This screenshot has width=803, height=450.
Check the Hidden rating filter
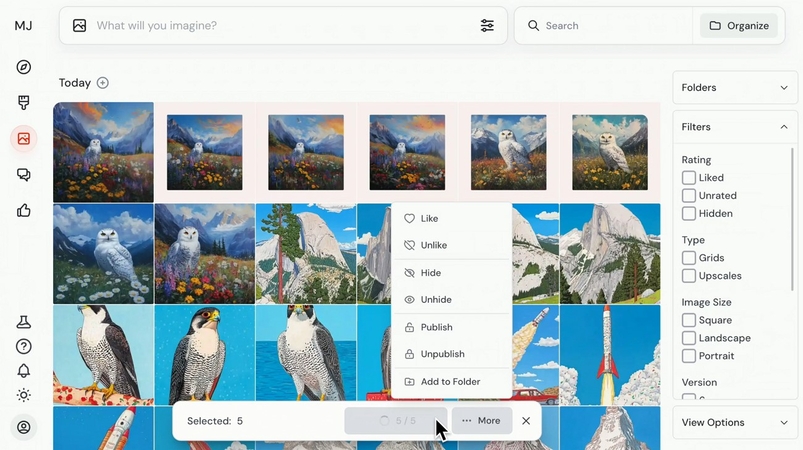[x=689, y=213]
